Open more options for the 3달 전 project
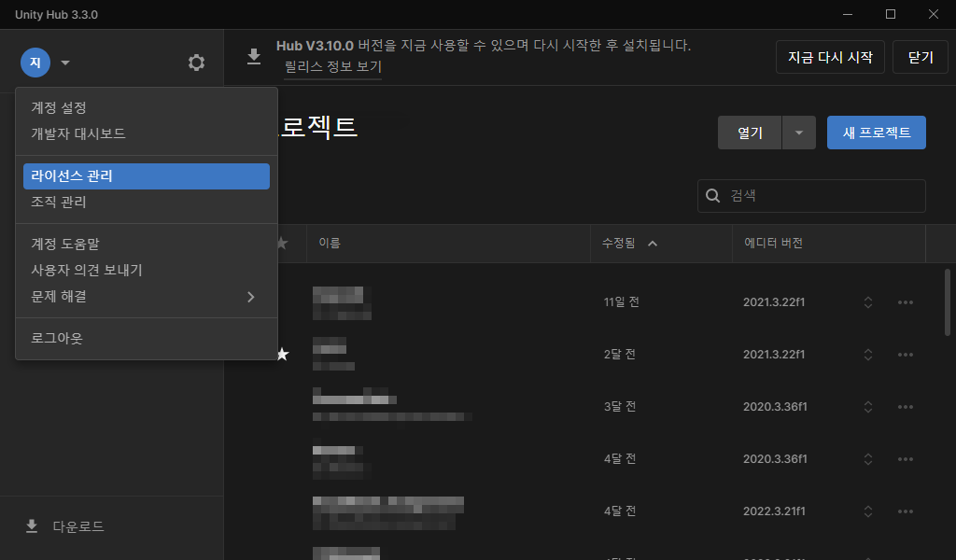The image size is (956, 560). pyautogui.click(x=906, y=407)
